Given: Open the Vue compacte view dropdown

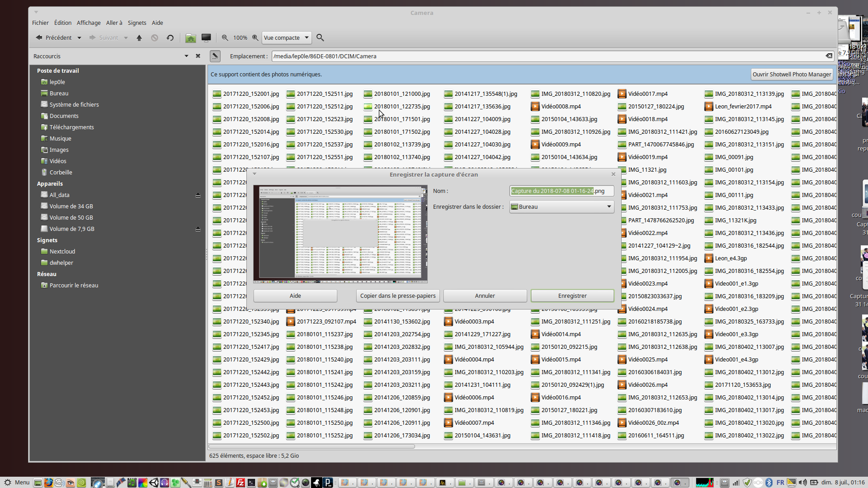Looking at the screenshot, I should [287, 38].
